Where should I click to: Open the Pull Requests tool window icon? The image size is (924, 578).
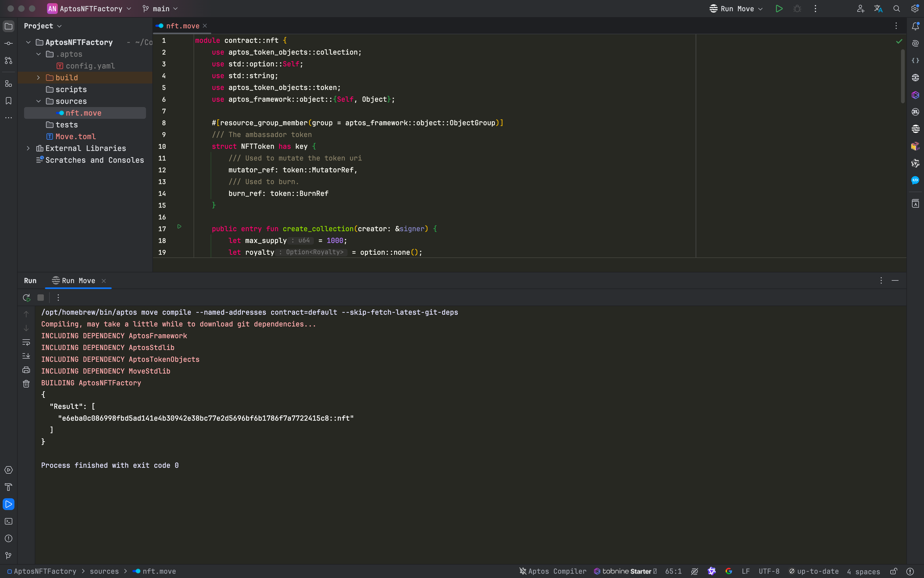point(8,60)
